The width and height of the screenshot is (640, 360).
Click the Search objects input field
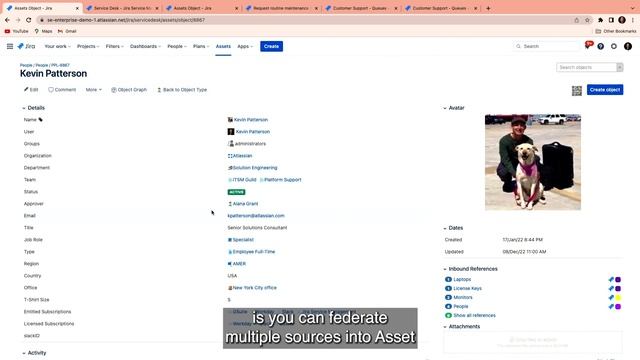point(586,67)
